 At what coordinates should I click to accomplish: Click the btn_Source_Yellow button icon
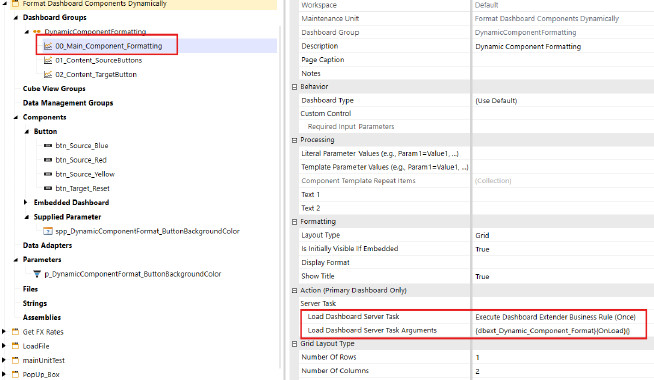point(48,174)
